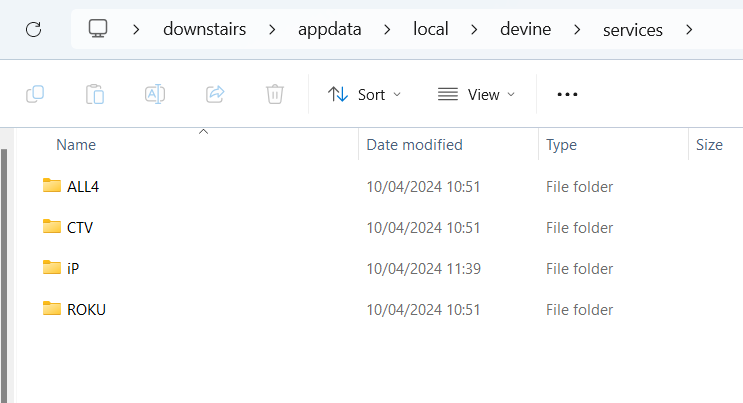
Task: Click the Refresh icon
Action: click(x=33, y=29)
